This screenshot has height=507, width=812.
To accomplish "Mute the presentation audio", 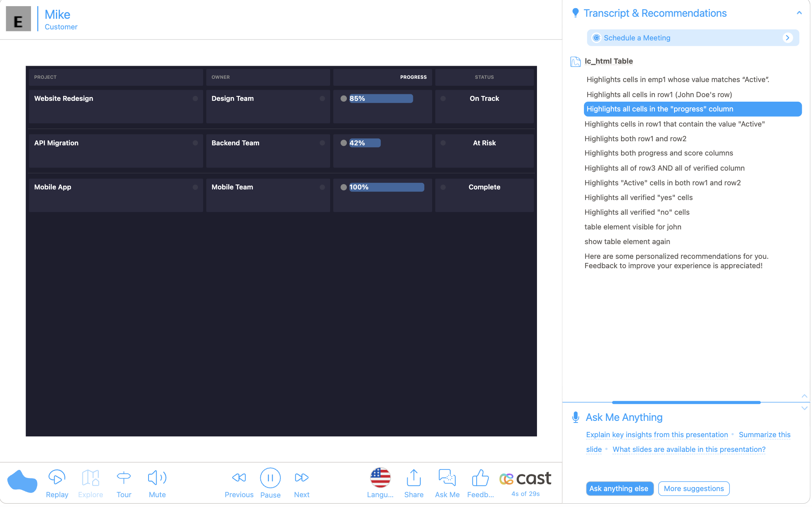I will [x=157, y=478].
